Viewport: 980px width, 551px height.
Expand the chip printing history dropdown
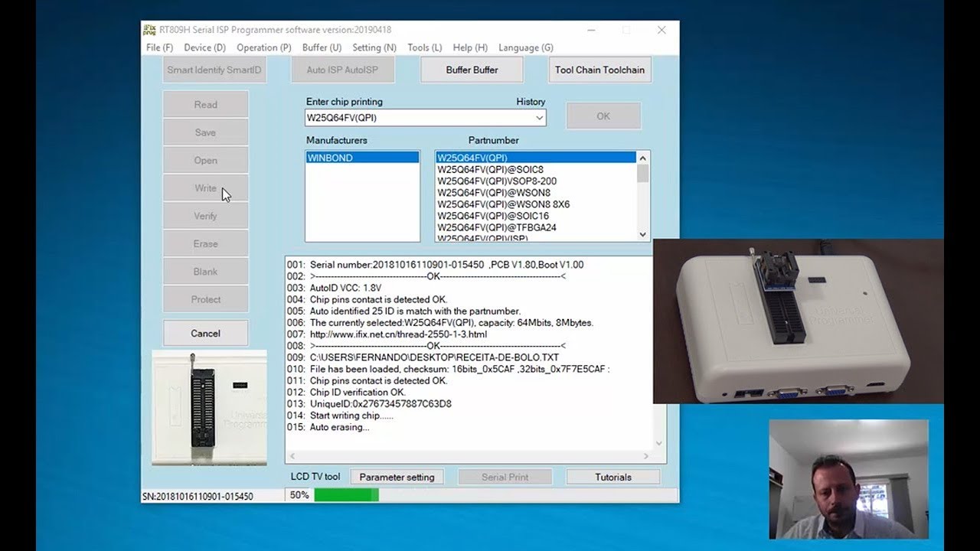click(x=539, y=118)
